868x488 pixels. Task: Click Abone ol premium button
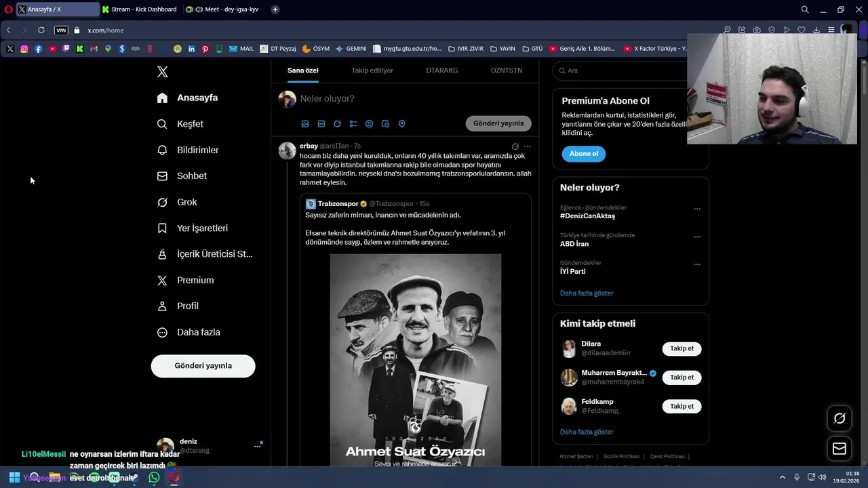tap(584, 154)
